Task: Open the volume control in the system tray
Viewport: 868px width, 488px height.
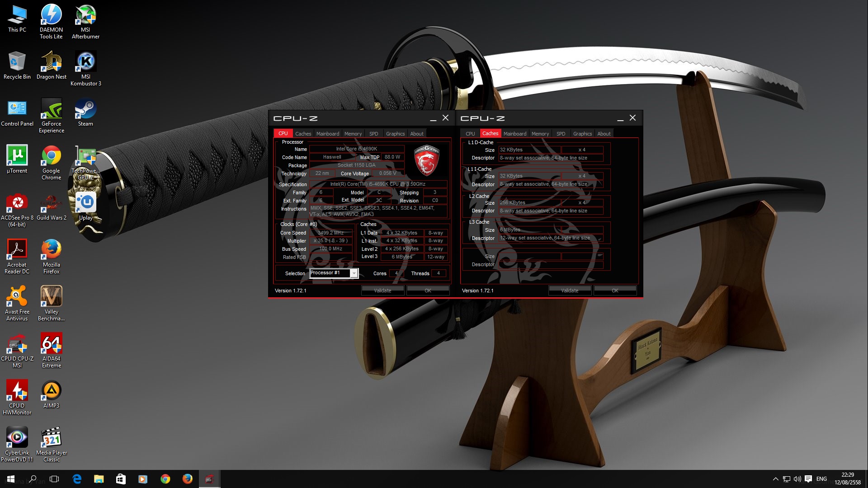Action: [x=797, y=479]
